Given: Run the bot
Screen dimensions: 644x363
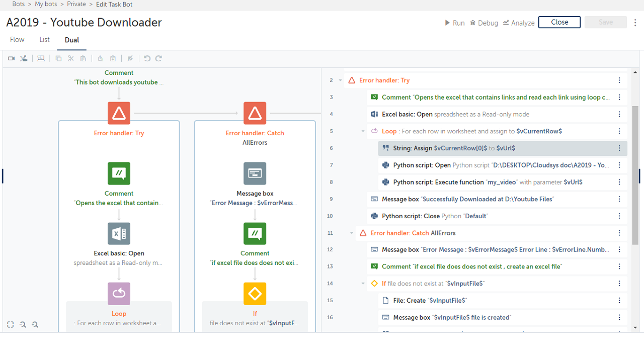Looking at the screenshot, I should pos(454,23).
